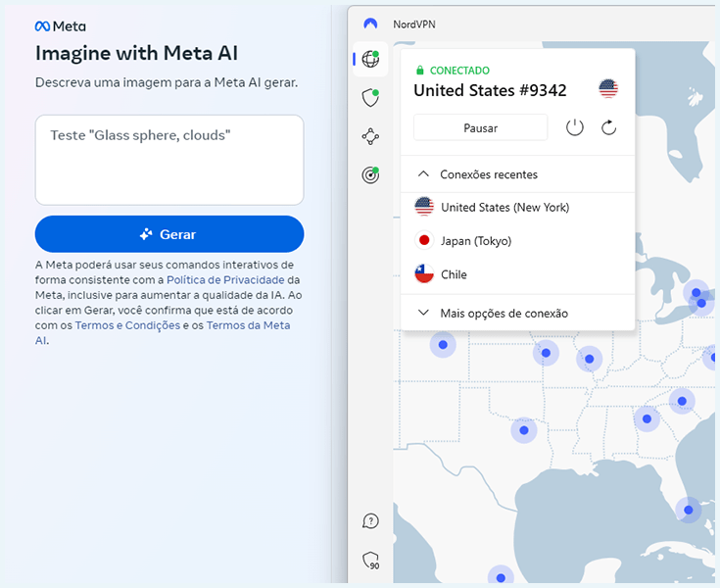The width and height of the screenshot is (720, 588).
Task: Click the Japan flag icon
Action: (x=424, y=240)
